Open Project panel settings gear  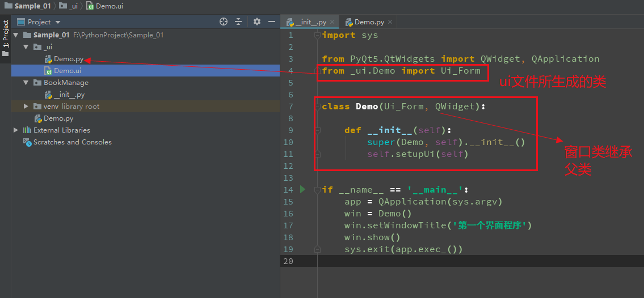coord(256,22)
